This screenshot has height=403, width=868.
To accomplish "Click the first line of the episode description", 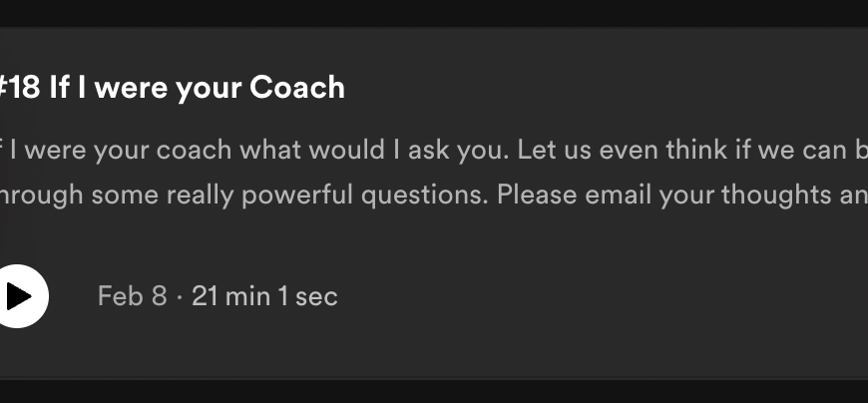I will point(429,150).
